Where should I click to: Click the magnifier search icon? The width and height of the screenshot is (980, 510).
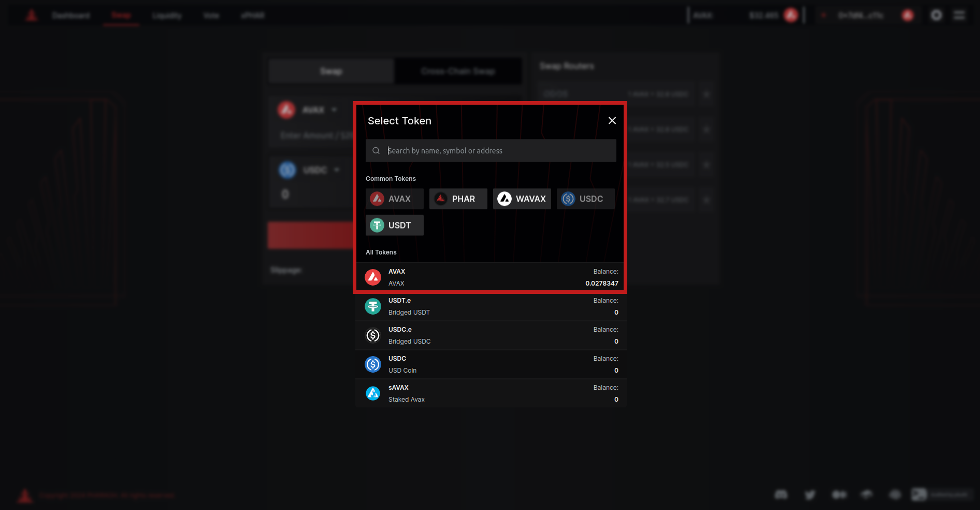coord(376,151)
